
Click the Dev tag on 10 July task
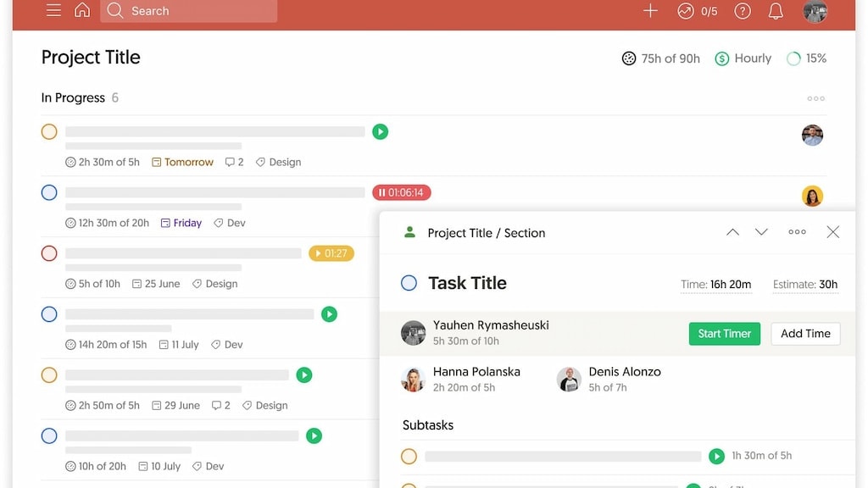pos(209,467)
